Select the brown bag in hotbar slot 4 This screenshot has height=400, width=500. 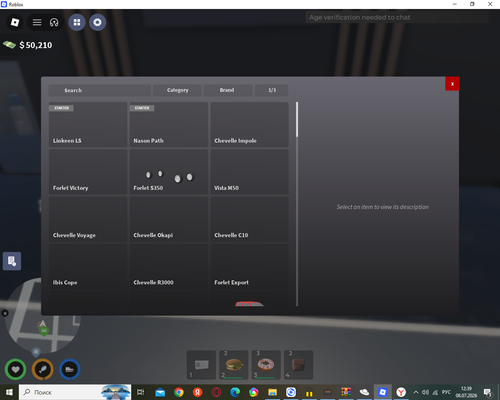pos(298,365)
